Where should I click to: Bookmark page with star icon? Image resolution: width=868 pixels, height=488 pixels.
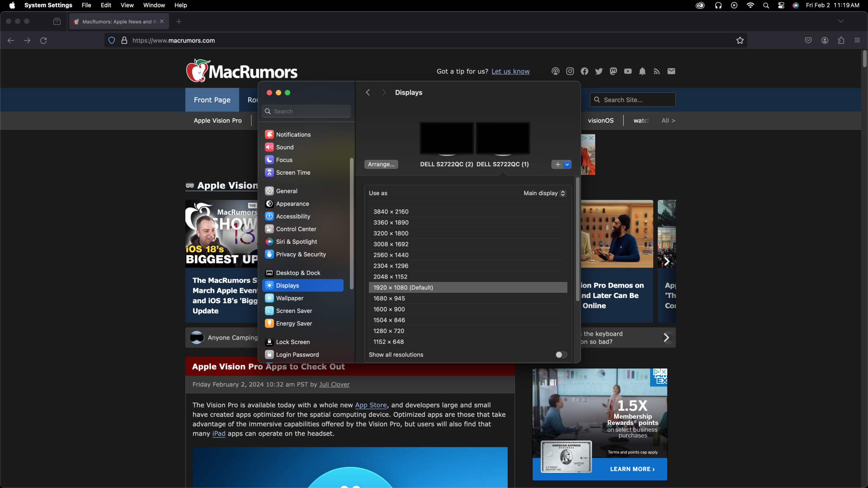[740, 40]
